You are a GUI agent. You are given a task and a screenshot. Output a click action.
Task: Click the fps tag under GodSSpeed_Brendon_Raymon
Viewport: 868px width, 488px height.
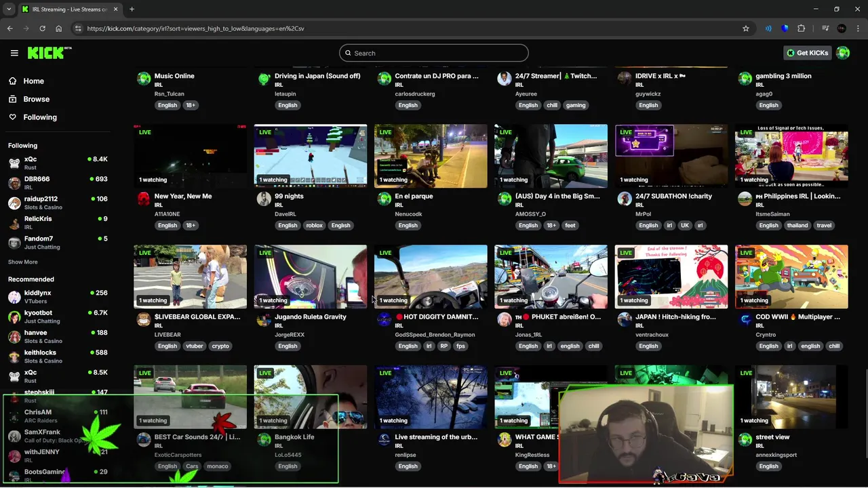click(x=460, y=346)
